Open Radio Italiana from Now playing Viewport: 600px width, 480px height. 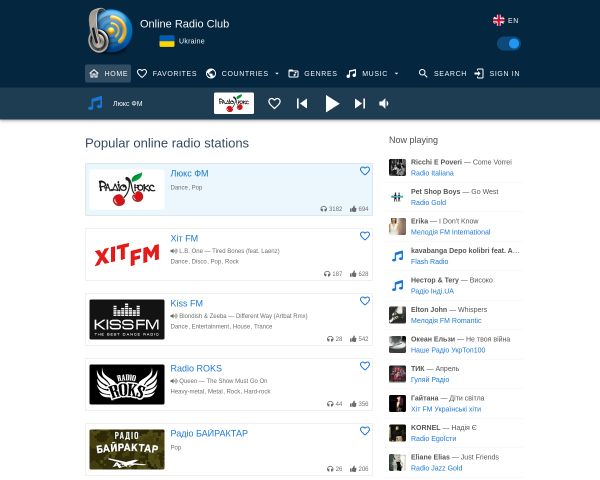coord(432,173)
